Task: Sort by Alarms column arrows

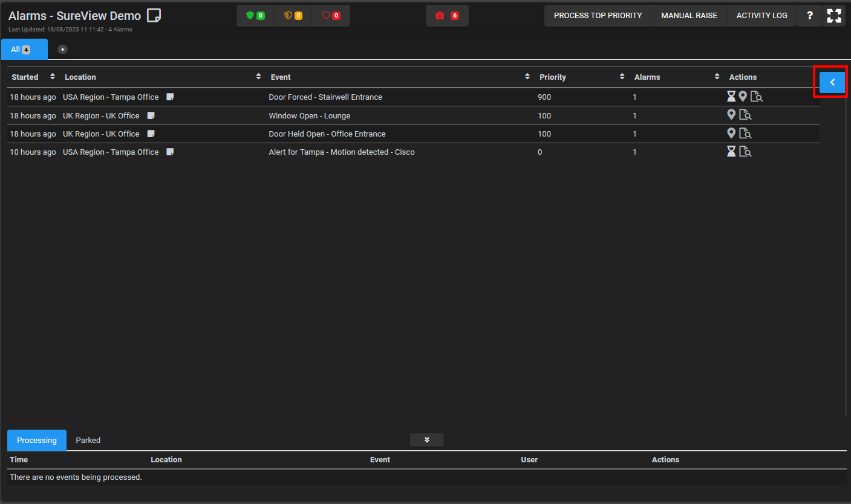Action: point(717,77)
